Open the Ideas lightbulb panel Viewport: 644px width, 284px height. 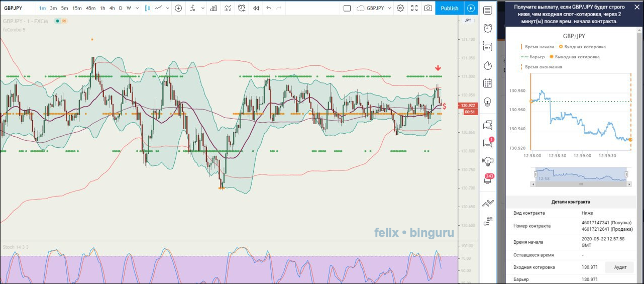coord(487,102)
